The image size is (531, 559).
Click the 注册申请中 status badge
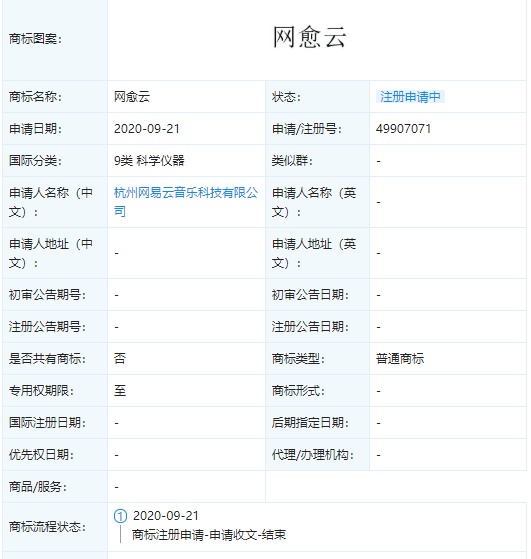coord(410,97)
